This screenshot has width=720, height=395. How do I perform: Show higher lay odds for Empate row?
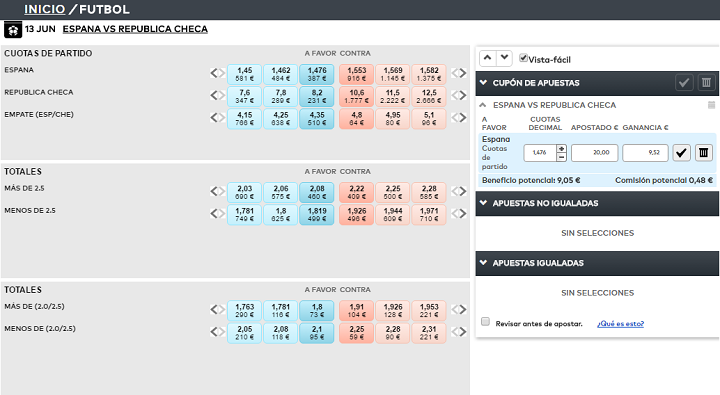[x=463, y=118]
